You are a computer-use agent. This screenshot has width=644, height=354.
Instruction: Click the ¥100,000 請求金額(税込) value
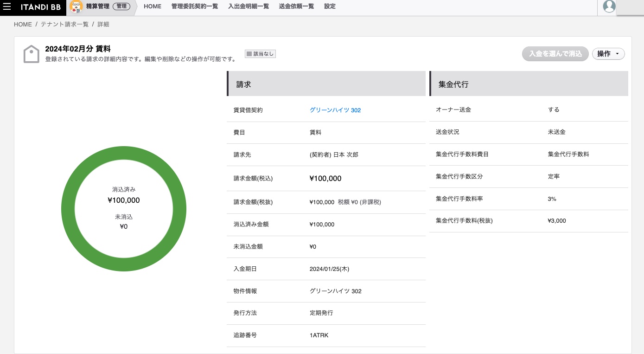[325, 179]
